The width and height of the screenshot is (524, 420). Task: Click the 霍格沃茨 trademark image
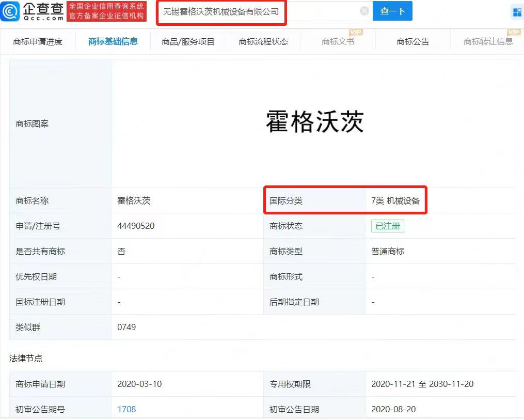coord(314,122)
